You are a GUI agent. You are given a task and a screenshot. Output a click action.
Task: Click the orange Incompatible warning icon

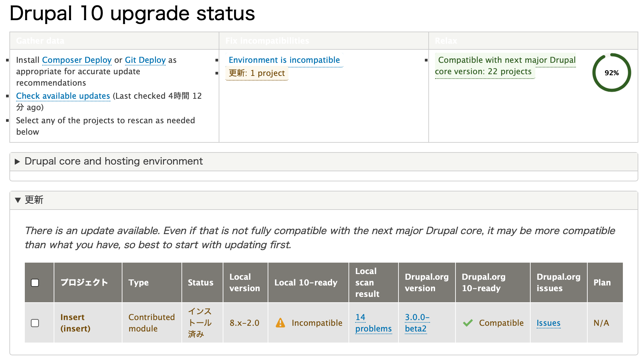(x=280, y=323)
